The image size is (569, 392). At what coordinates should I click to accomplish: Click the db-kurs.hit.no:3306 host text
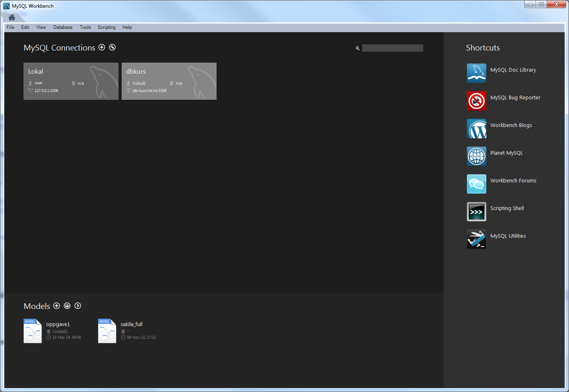[149, 91]
